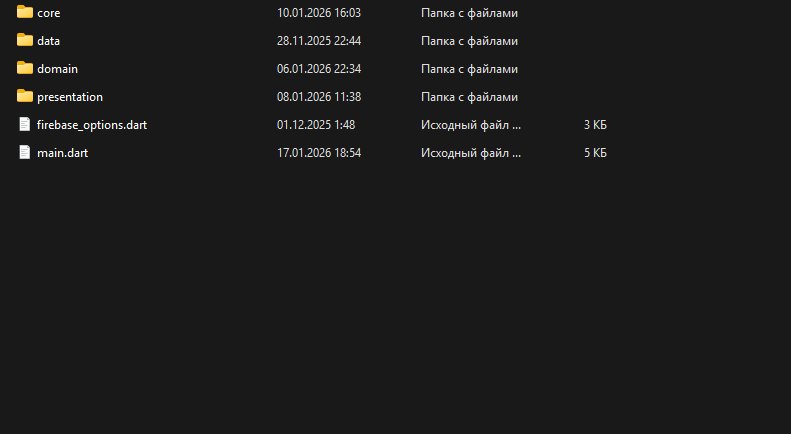
Task: Select the firebase_options.dart file name
Action: click(92, 125)
